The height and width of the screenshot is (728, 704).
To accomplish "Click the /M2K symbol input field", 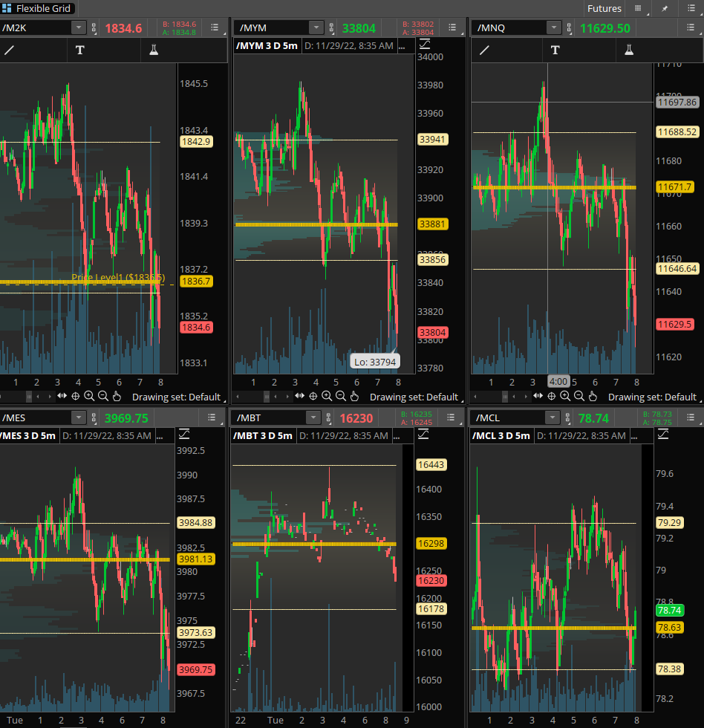I will (36, 27).
